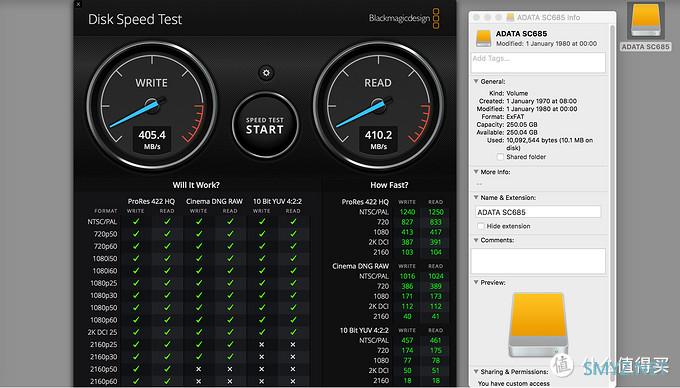Click the 405.4 MB/s write readout
Image resolution: width=680 pixels, height=388 pixels.
[x=152, y=139]
